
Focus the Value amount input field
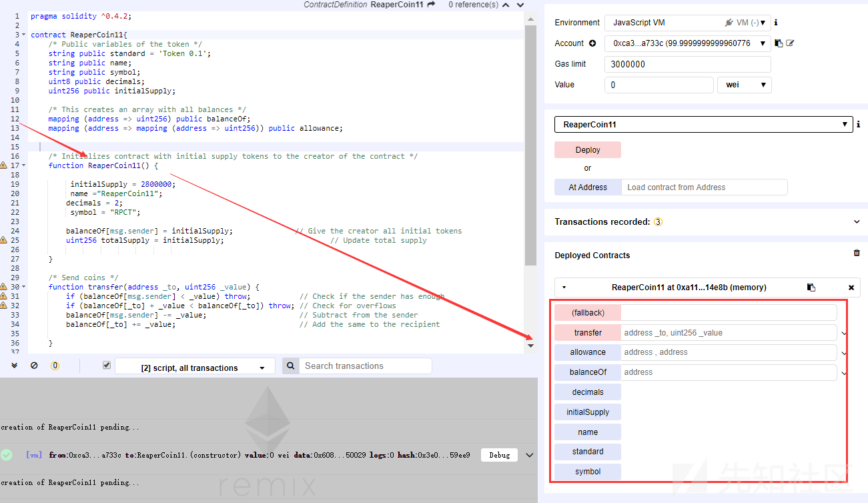[x=659, y=85]
